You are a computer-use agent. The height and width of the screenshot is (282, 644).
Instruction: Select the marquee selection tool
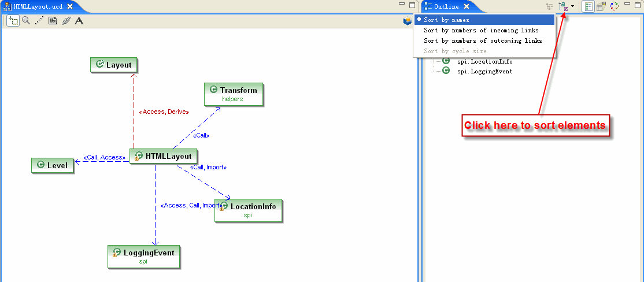click(x=13, y=21)
